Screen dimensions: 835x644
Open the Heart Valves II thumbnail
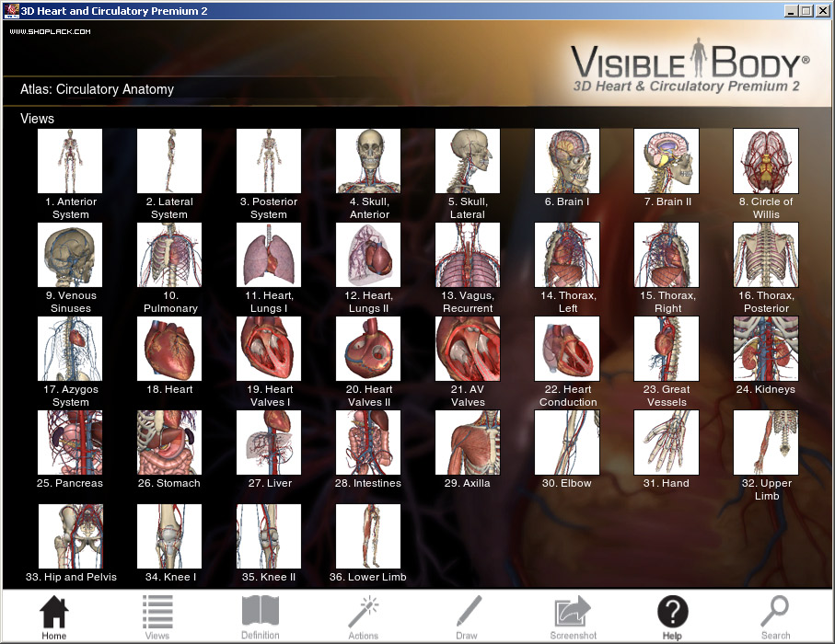point(368,349)
